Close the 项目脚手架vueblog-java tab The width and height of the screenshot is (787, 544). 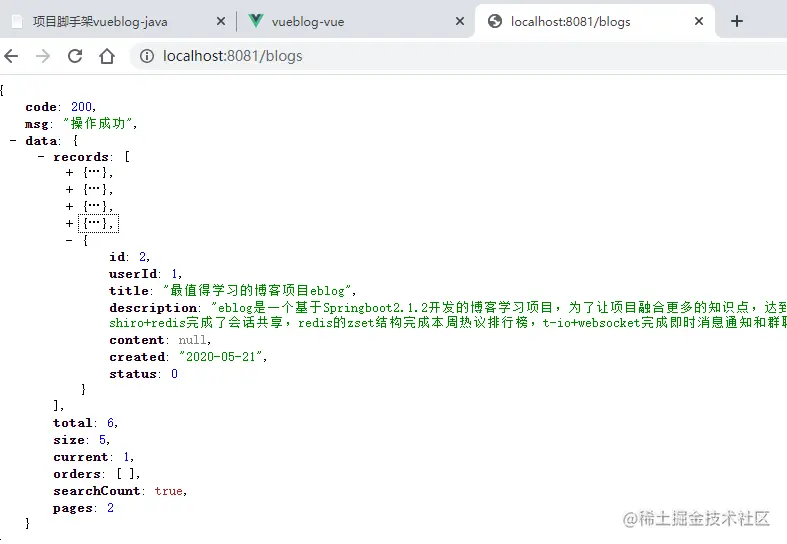(221, 21)
